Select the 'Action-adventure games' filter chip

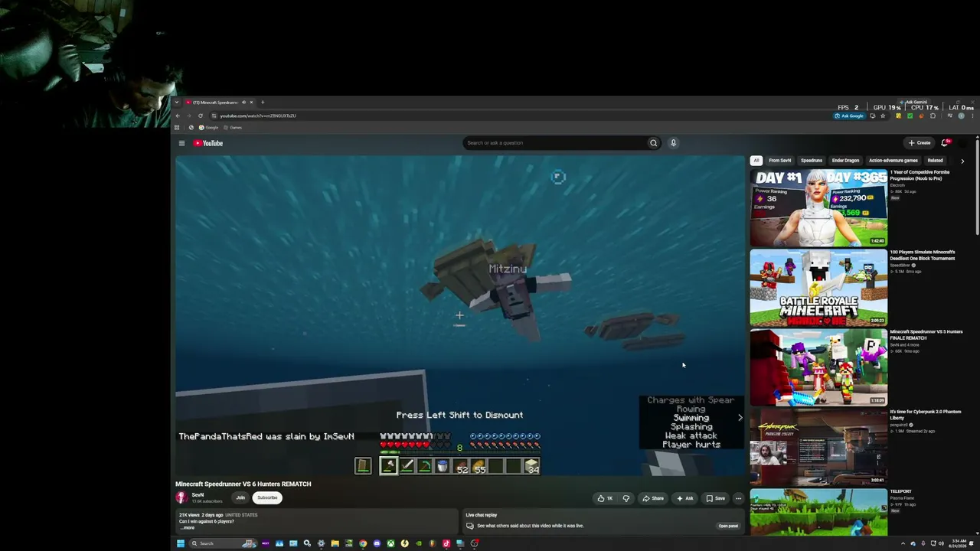tap(893, 161)
